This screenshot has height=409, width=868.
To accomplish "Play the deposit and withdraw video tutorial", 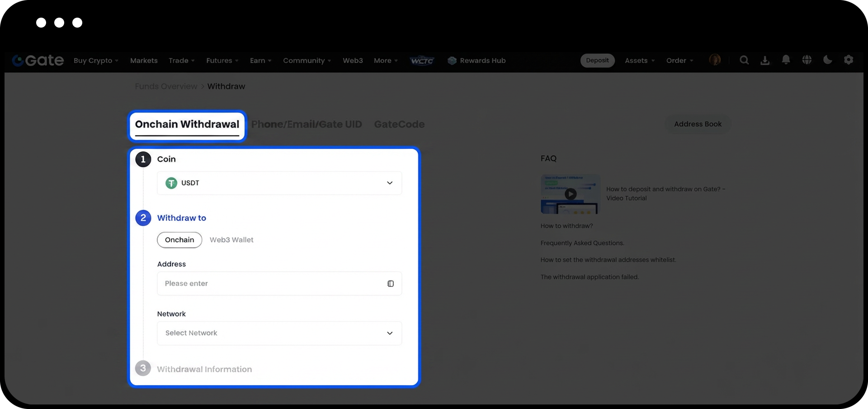I will (x=571, y=194).
